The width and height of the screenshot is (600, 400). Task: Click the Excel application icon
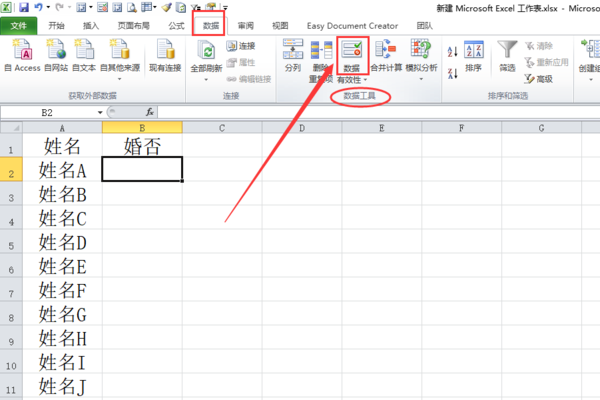coord(6,7)
